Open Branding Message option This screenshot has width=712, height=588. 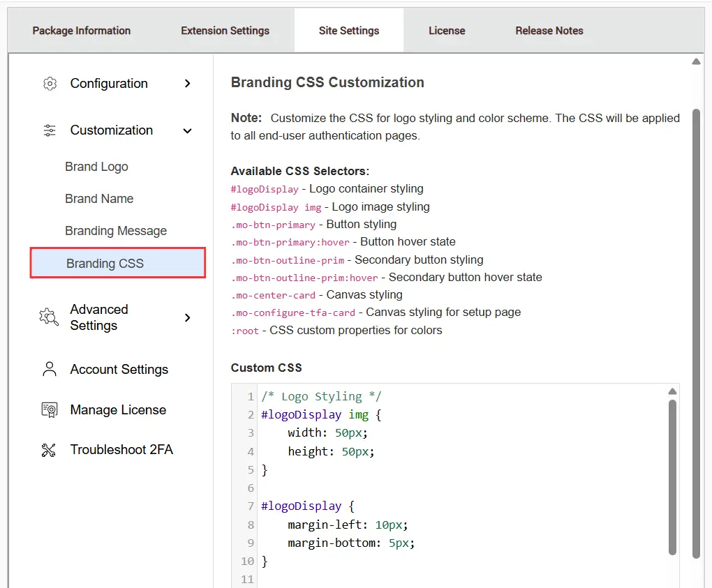116,231
